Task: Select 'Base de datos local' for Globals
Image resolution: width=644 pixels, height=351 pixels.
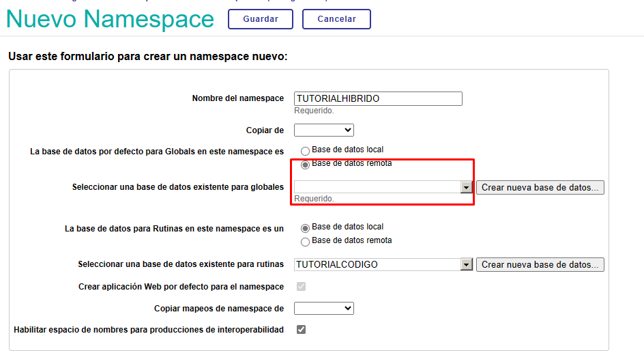Action: point(305,150)
